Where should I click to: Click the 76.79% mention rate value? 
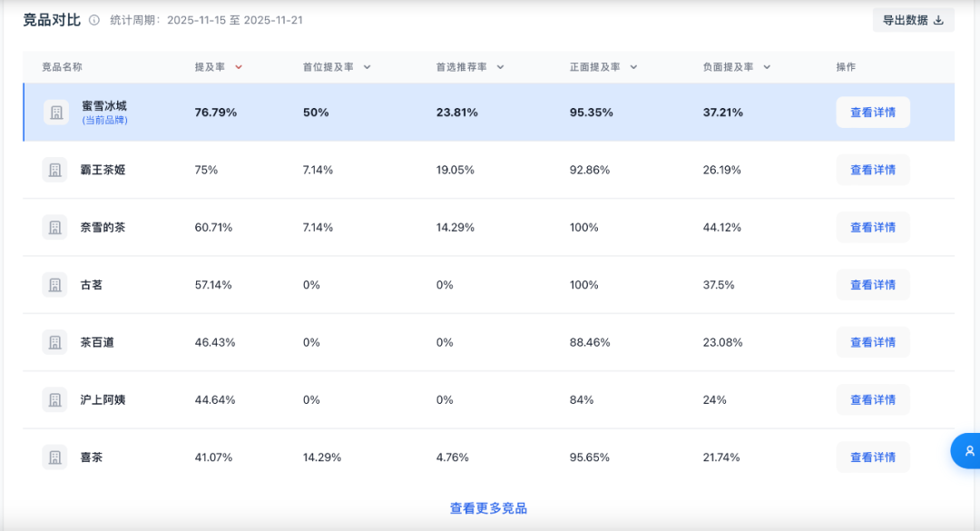point(216,113)
